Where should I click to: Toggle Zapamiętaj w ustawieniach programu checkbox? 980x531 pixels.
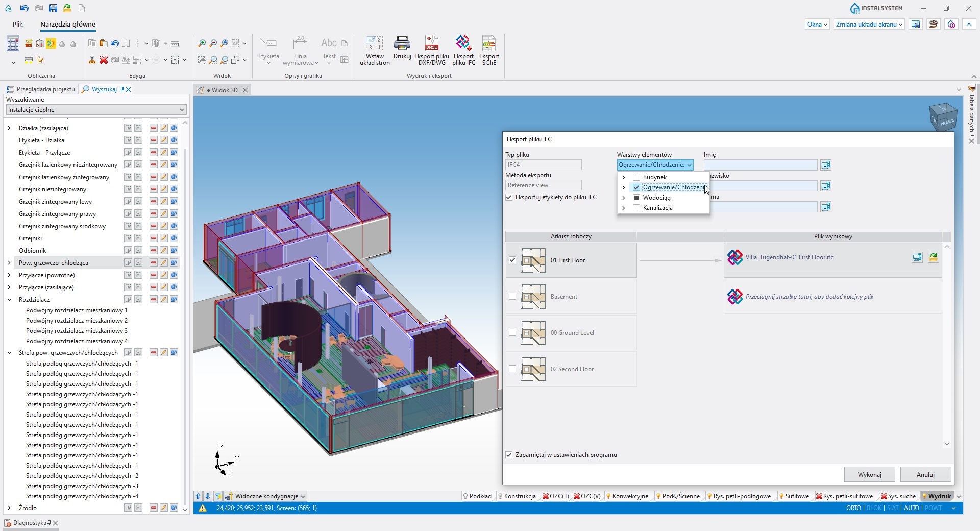[509, 455]
